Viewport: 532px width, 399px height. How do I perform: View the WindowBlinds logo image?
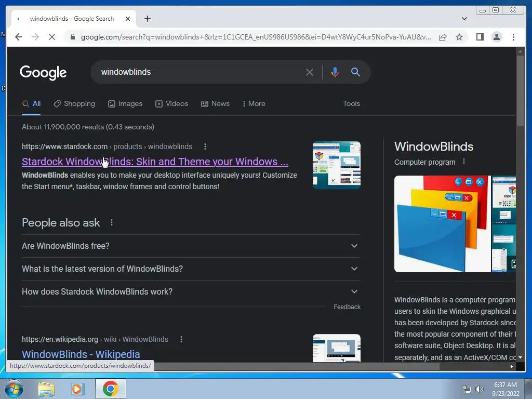point(443,224)
